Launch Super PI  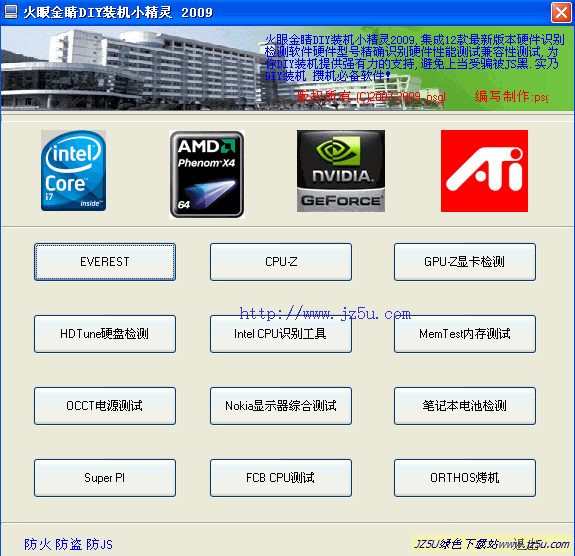(x=105, y=478)
